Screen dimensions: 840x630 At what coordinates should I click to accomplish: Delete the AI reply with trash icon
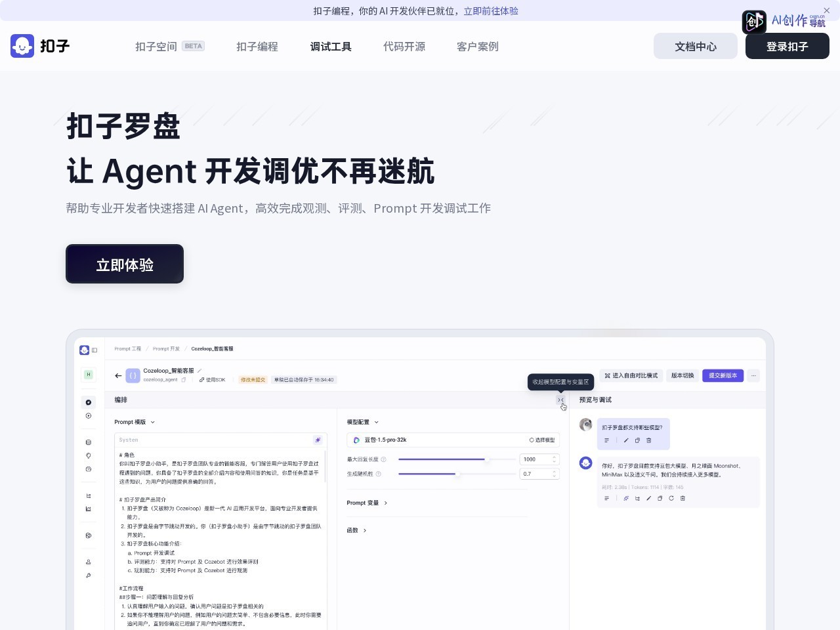[x=682, y=498]
